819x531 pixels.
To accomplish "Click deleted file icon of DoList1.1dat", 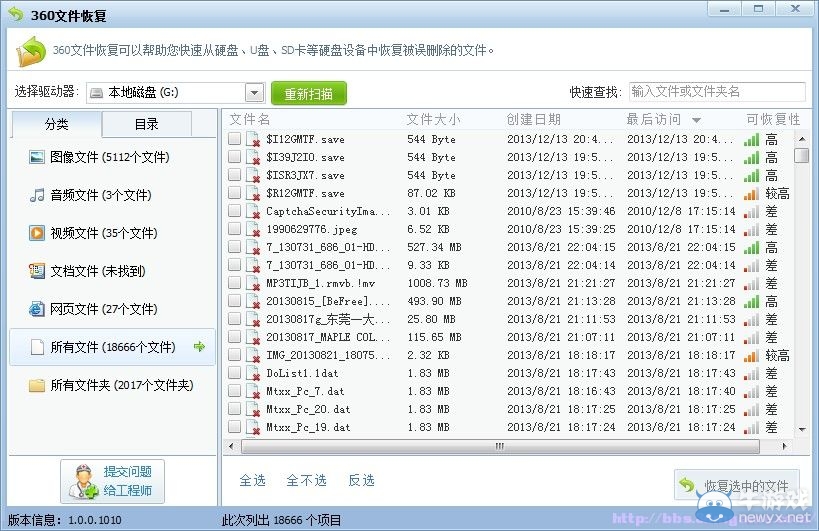I will pyautogui.click(x=253, y=373).
